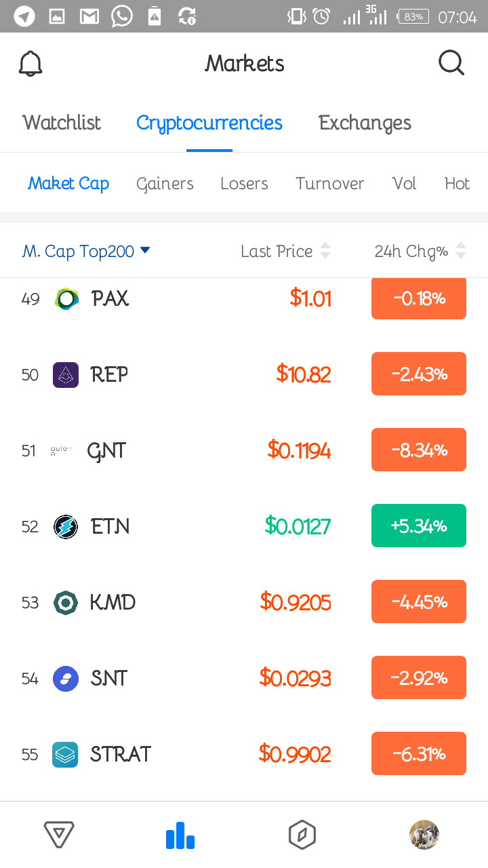Open the notifications bell
Viewport: 488px width, 868px height.
pyautogui.click(x=30, y=64)
